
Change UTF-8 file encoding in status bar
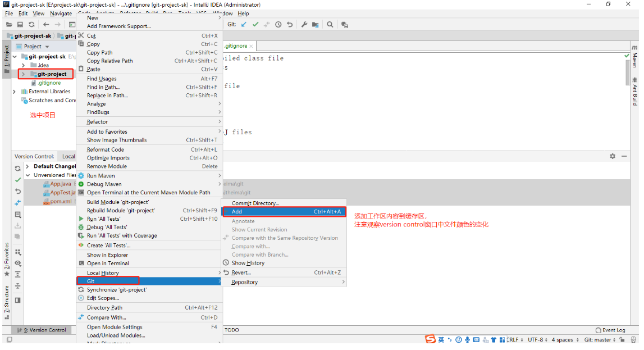[x=538, y=340]
